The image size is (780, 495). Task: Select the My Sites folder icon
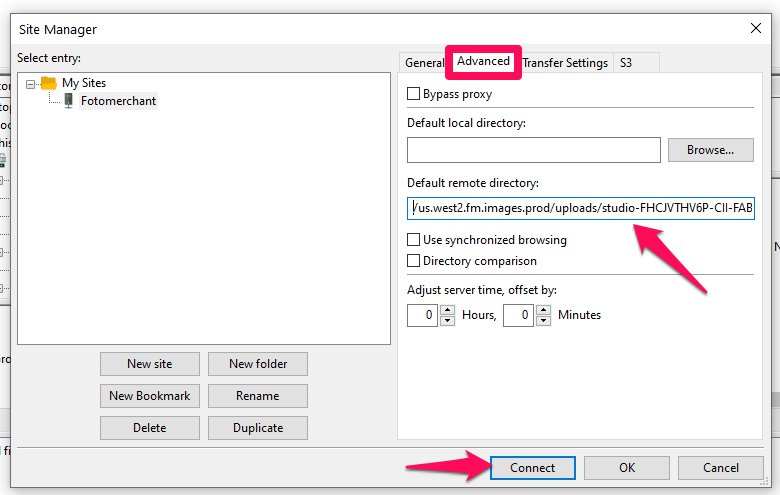[x=48, y=83]
